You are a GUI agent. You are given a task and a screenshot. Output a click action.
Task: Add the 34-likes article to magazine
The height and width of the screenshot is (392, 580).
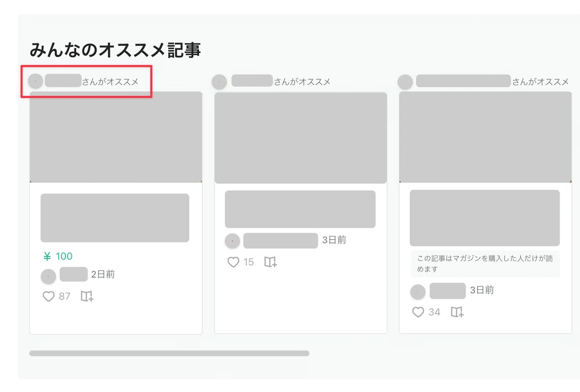tap(457, 312)
